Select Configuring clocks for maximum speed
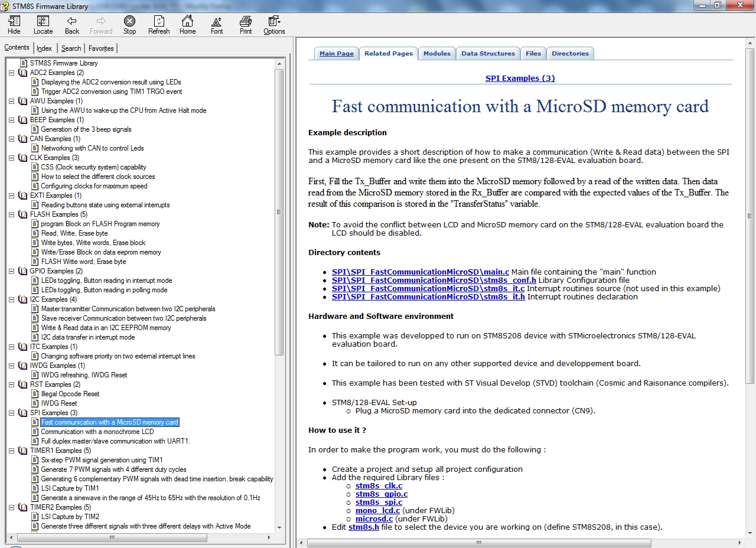Screen dimensions: 756x548 tap(94, 186)
